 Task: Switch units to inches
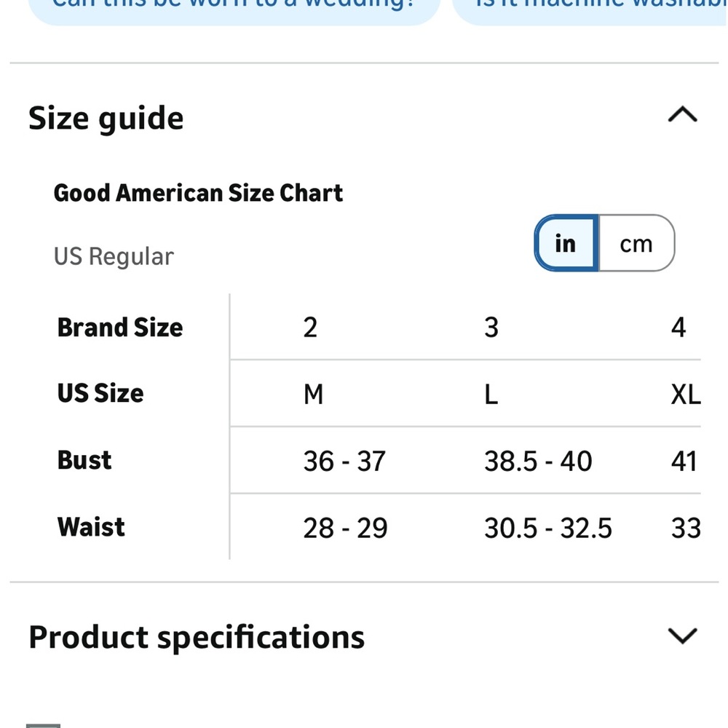[566, 243]
